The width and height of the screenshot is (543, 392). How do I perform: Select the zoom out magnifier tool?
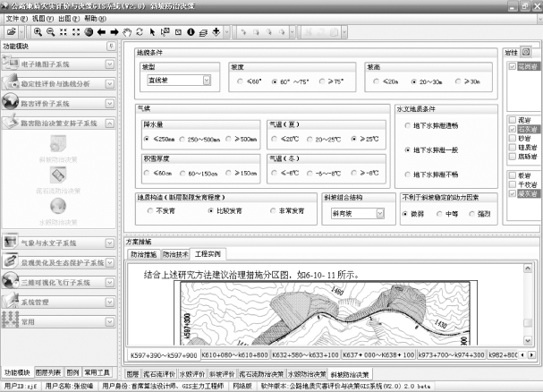coord(51,32)
